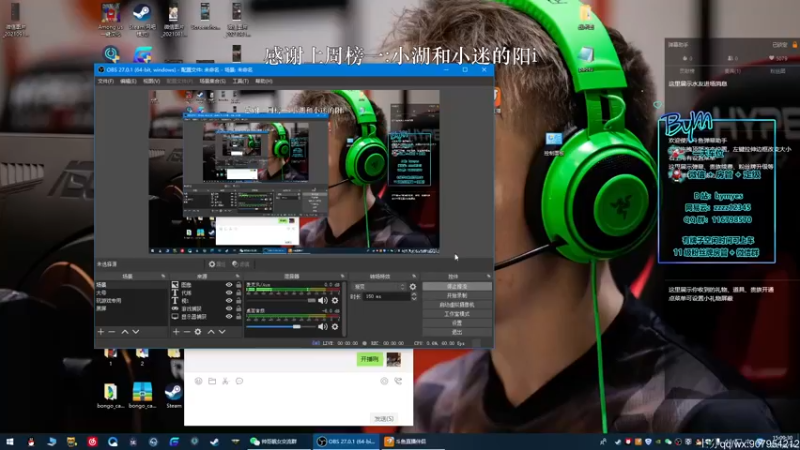The image size is (800, 450).
Task: Open the Steam desktop shortcut at bottom
Action: 173,396
